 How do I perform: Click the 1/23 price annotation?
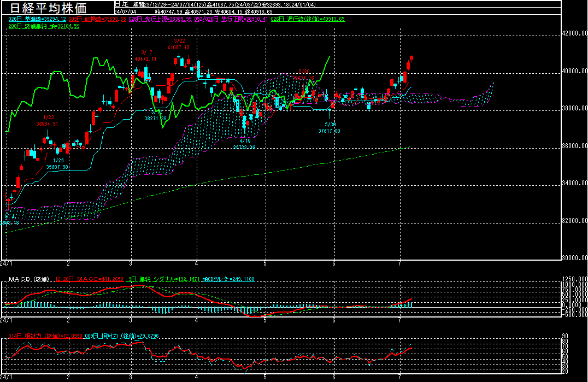pyautogui.click(x=47, y=121)
